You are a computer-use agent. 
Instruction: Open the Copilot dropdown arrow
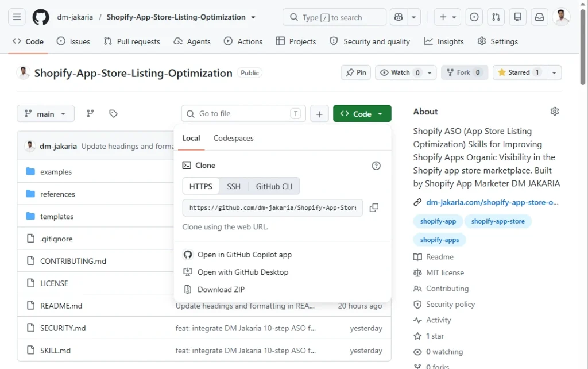(413, 17)
